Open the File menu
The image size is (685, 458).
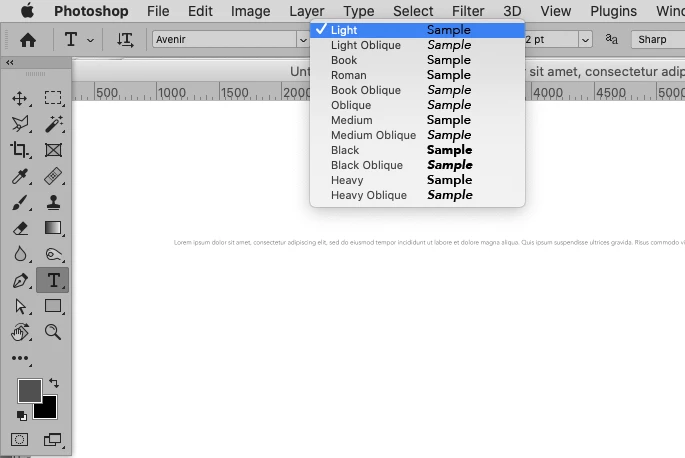point(158,11)
